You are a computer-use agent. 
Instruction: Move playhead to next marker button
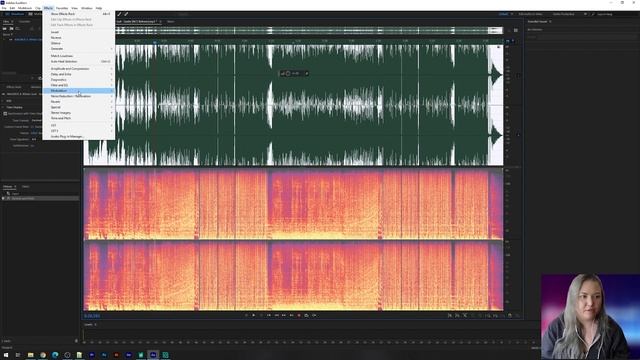(291, 315)
